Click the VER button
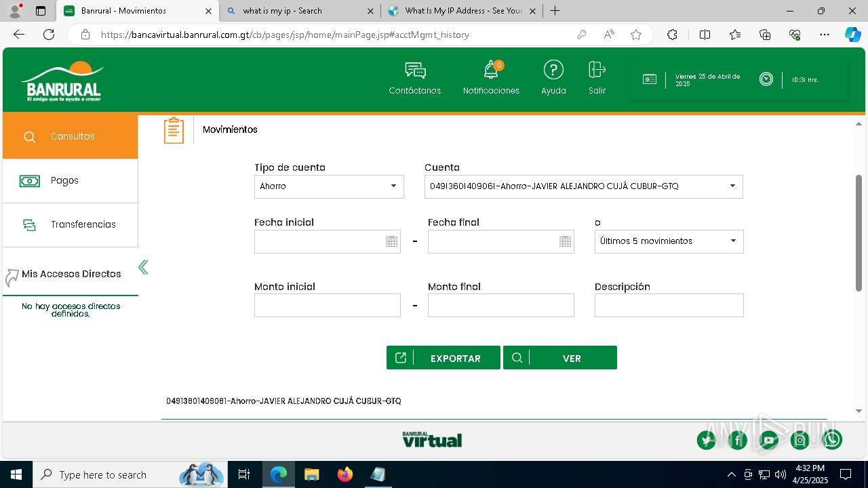Image resolution: width=868 pixels, height=488 pixels. [560, 358]
